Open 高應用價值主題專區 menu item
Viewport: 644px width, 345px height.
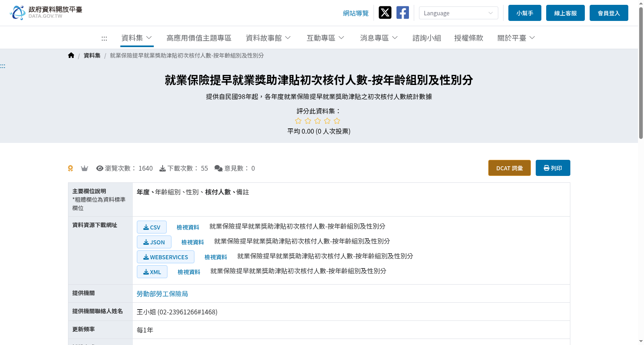pyautogui.click(x=199, y=38)
